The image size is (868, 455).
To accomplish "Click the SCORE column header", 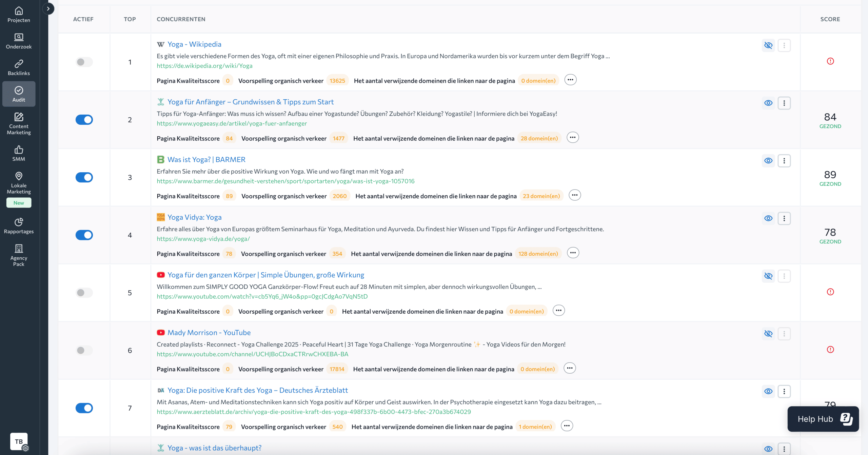I will pos(830,19).
